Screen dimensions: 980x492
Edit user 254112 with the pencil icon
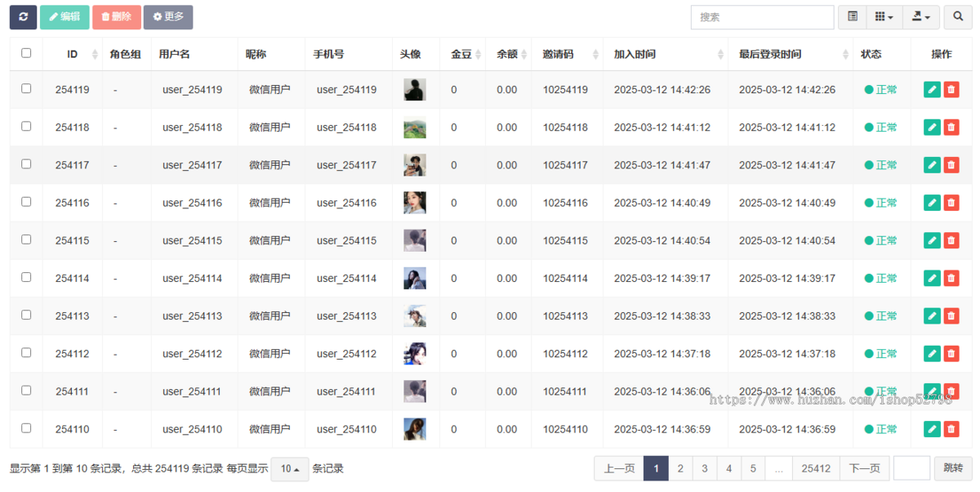pyautogui.click(x=932, y=354)
